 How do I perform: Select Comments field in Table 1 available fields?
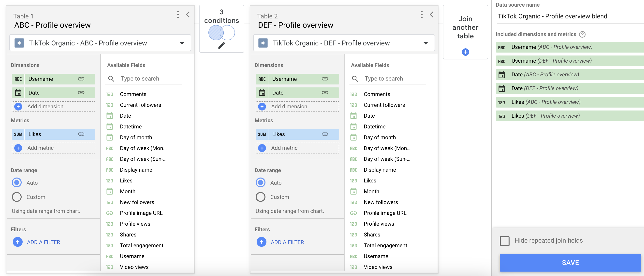pyautogui.click(x=133, y=94)
